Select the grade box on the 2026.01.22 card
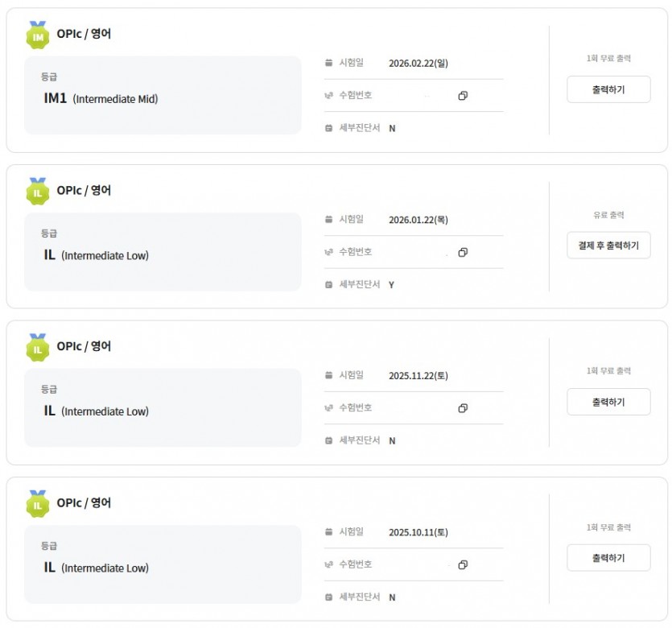This screenshot has height=628, width=672. coord(163,251)
